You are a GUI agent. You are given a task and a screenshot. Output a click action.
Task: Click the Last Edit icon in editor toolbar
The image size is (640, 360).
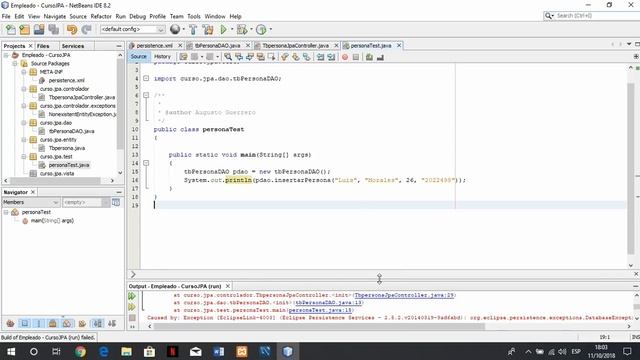[184, 57]
